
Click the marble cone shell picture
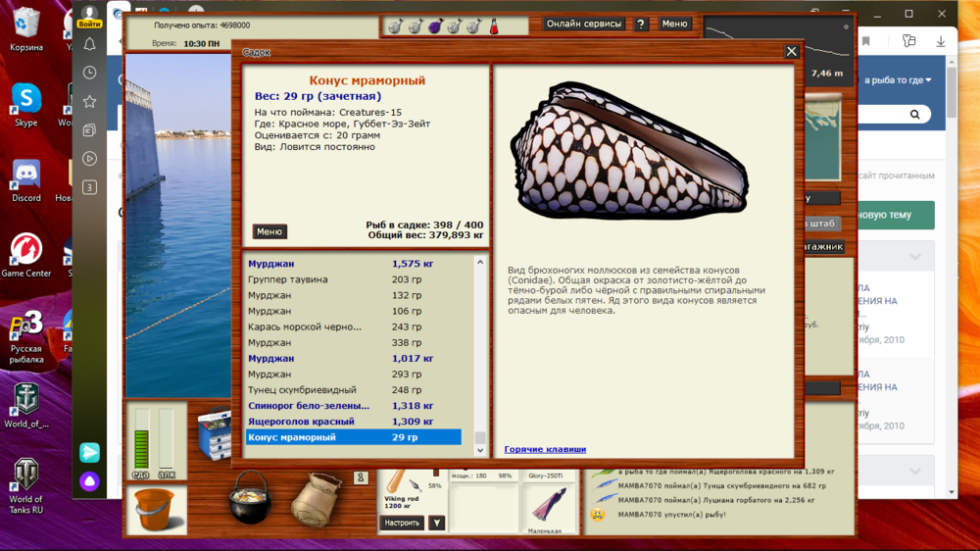(x=629, y=150)
